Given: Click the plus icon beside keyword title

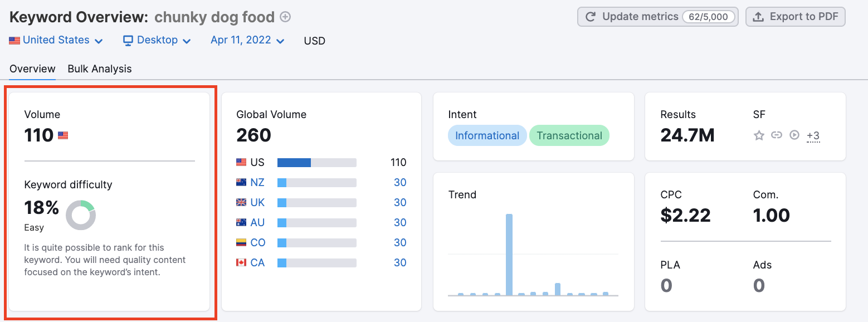Looking at the screenshot, I should pos(285,17).
